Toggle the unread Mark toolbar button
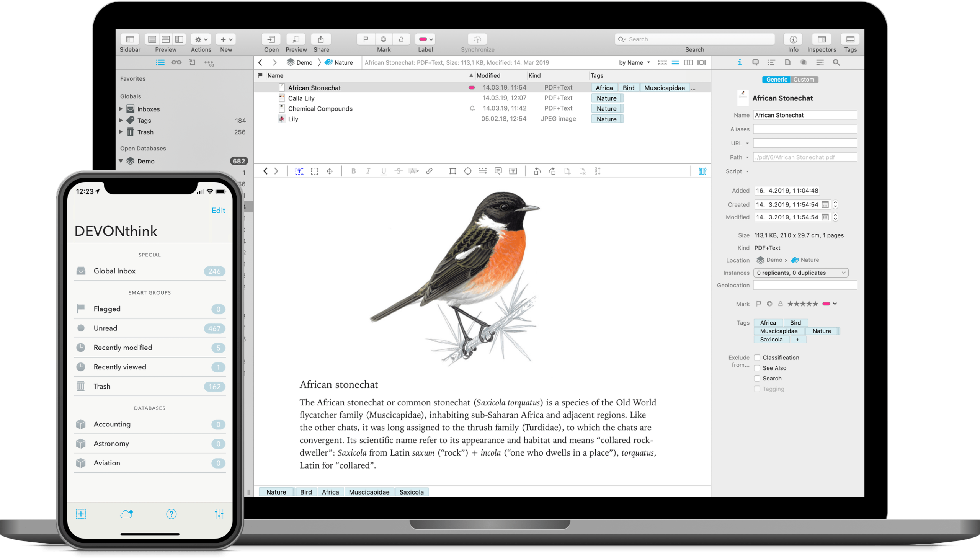 coord(384,39)
